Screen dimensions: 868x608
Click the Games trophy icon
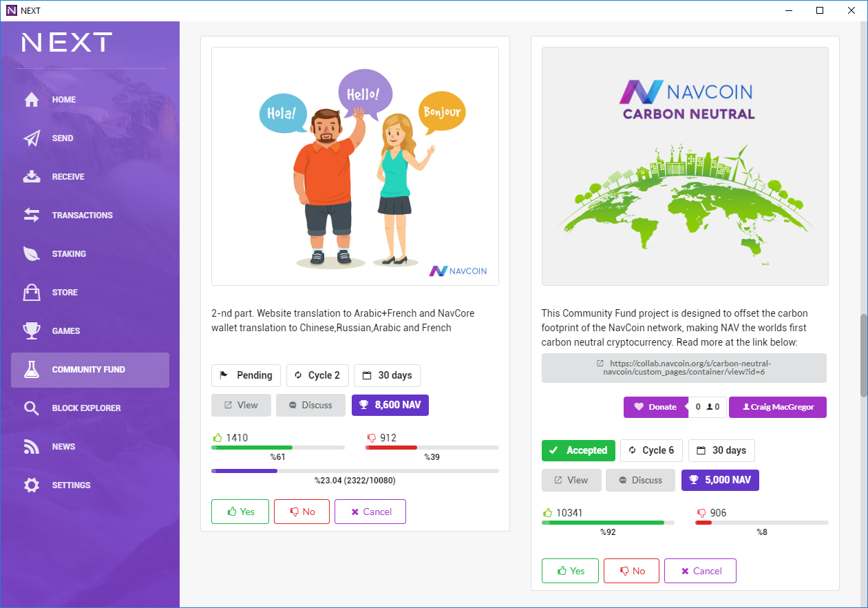[32, 331]
